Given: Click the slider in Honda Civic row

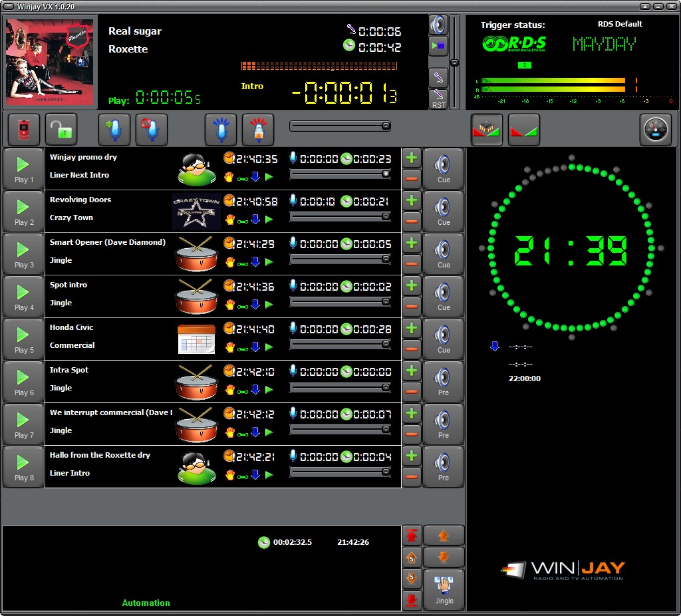Looking at the screenshot, I should [340, 344].
